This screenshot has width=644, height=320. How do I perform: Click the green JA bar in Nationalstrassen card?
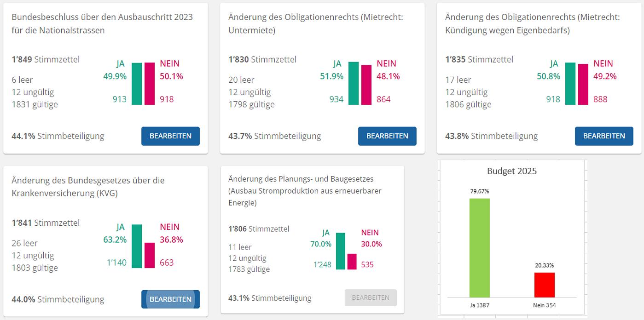137,84
